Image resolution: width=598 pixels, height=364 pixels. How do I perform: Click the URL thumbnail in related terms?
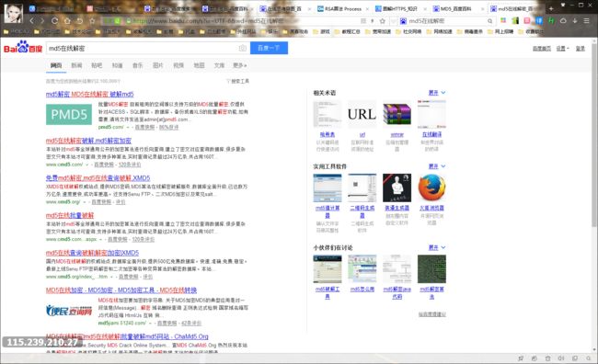pyautogui.click(x=362, y=114)
